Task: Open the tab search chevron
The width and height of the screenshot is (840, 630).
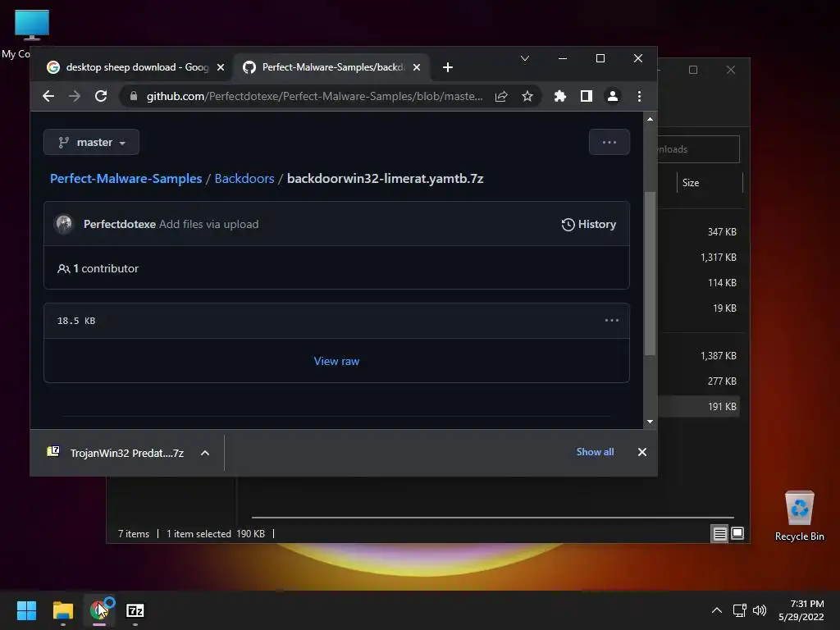Action: click(525, 58)
